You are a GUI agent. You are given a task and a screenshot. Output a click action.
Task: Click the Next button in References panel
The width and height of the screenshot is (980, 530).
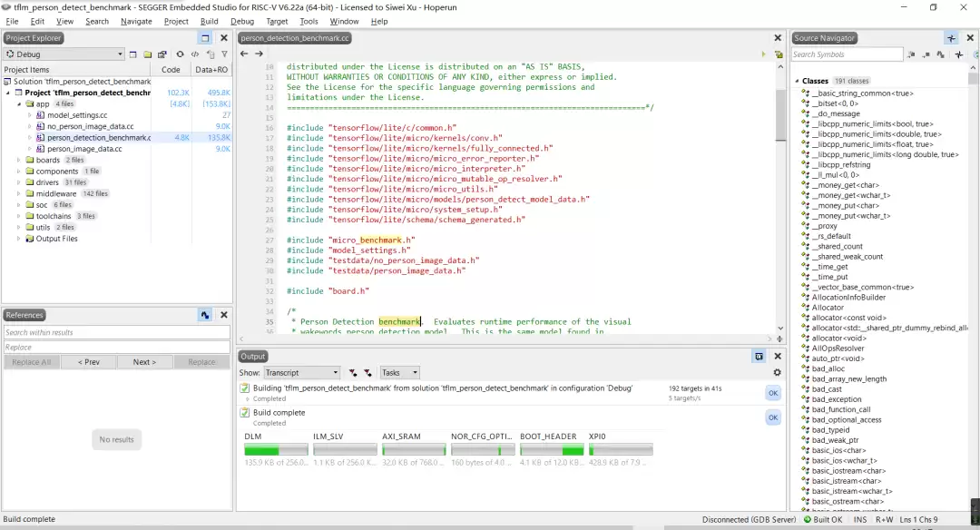pos(144,362)
